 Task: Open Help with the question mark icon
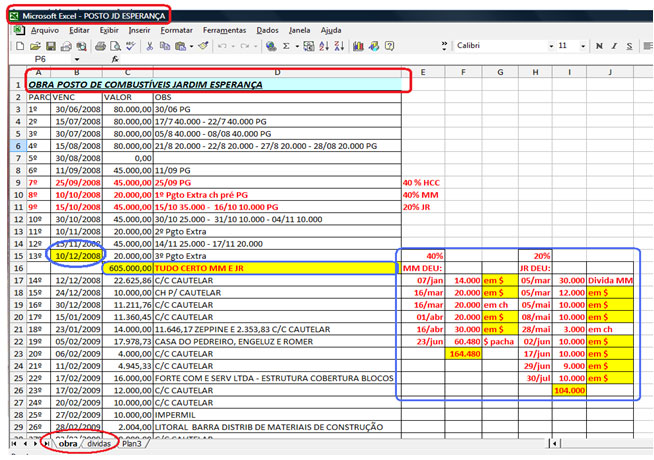click(389, 46)
